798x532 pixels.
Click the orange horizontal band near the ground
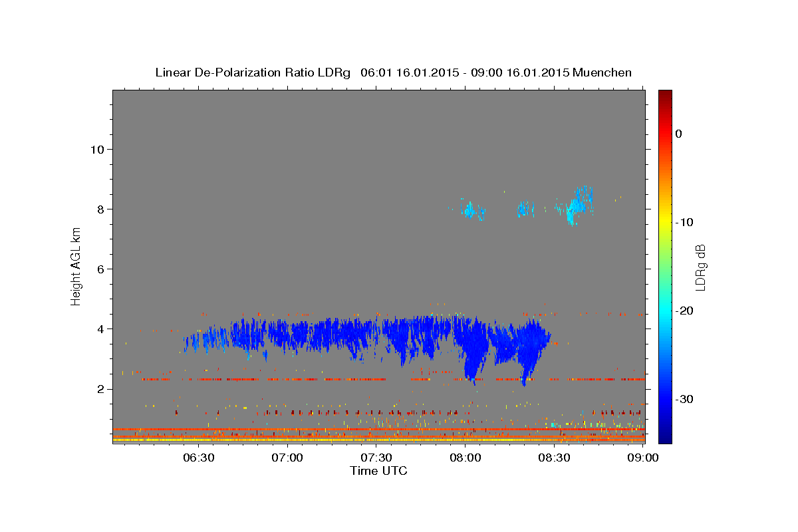click(x=378, y=430)
